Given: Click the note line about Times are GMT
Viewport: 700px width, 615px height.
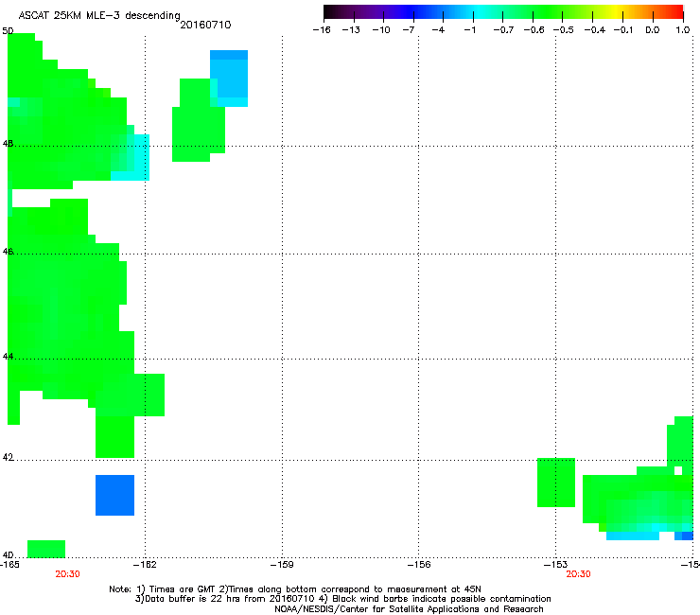Looking at the screenshot, I should point(295,589).
